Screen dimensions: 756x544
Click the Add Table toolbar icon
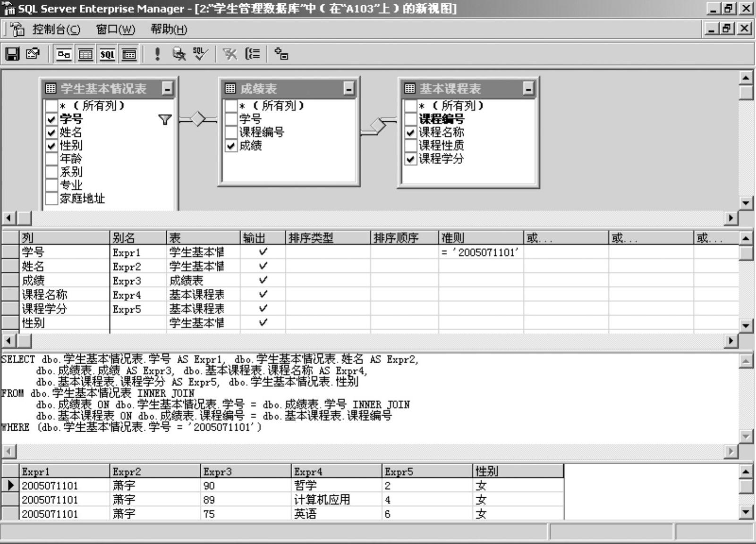pyautogui.click(x=281, y=54)
